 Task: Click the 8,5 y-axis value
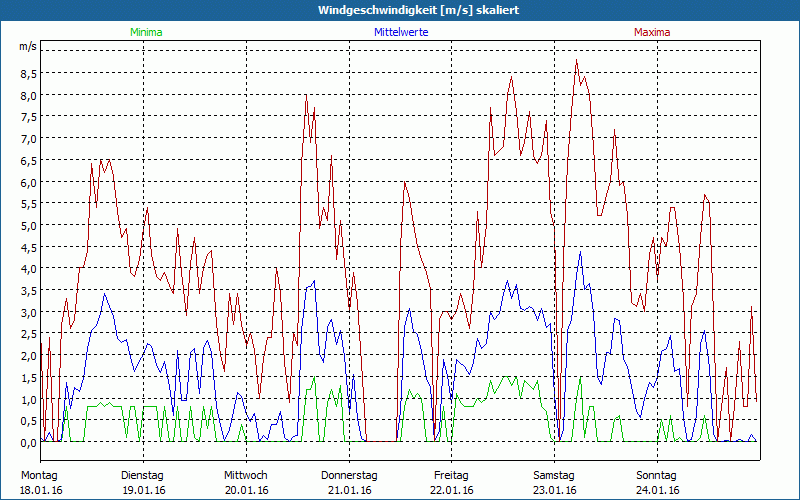(29, 74)
